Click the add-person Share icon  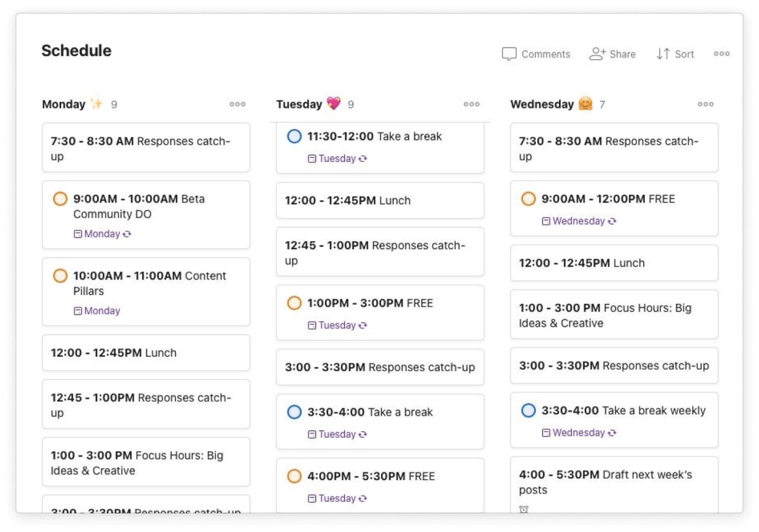597,54
